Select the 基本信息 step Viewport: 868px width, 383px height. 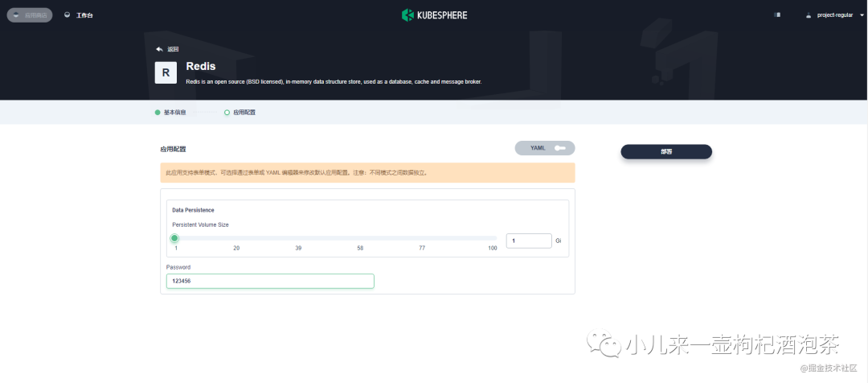click(x=170, y=112)
